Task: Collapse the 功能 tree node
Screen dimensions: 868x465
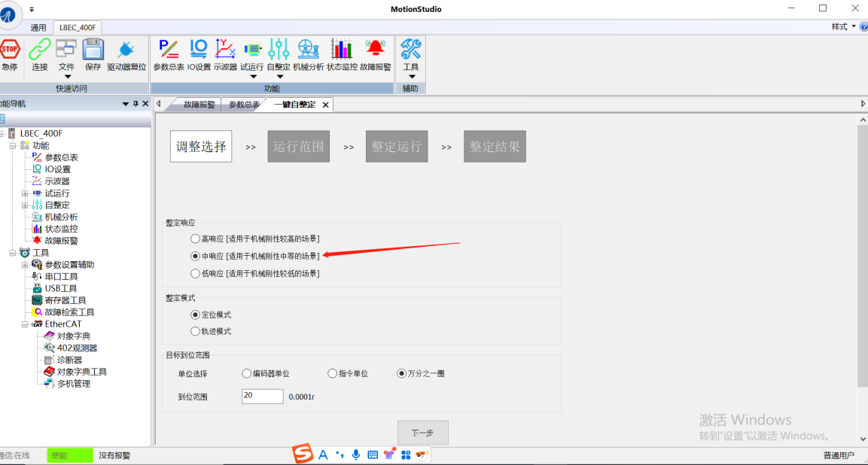Action: pyautogui.click(x=12, y=145)
